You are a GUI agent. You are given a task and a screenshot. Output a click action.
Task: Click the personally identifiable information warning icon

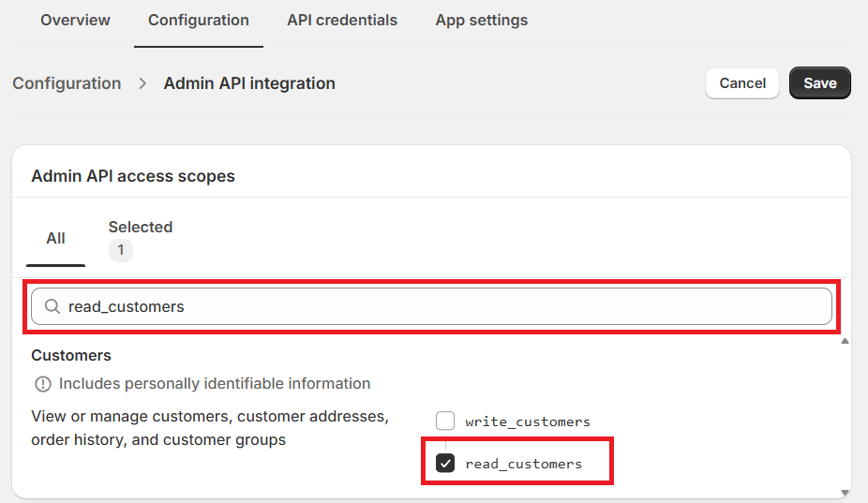(x=42, y=384)
